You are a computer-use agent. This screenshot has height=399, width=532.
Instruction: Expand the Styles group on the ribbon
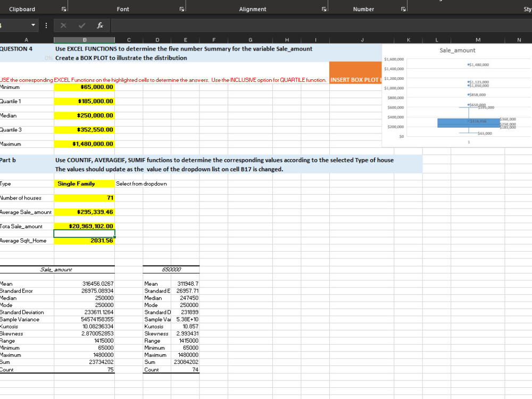(527, 9)
